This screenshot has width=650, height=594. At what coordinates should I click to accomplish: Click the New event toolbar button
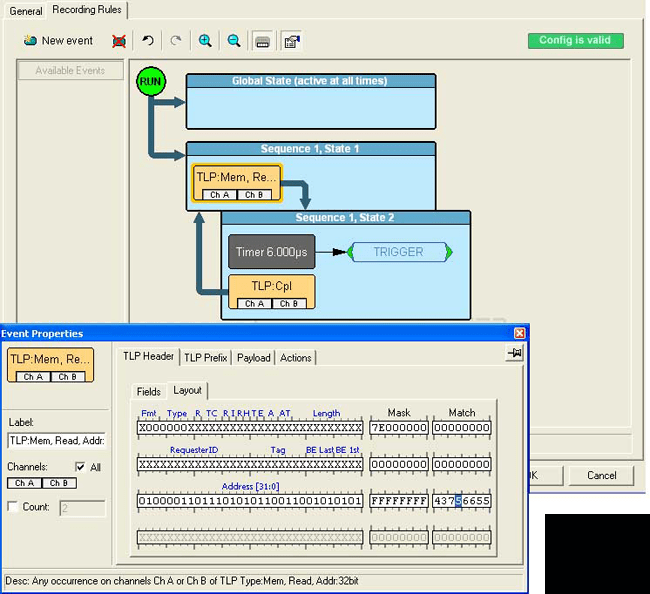[58, 41]
